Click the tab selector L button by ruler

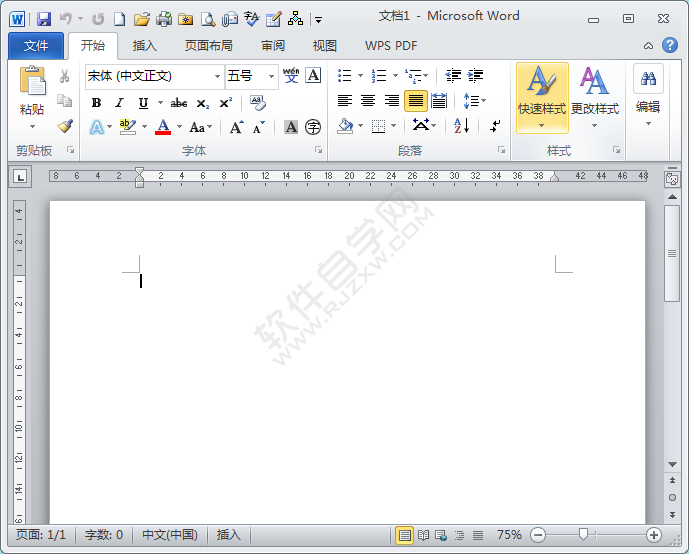tap(20, 177)
